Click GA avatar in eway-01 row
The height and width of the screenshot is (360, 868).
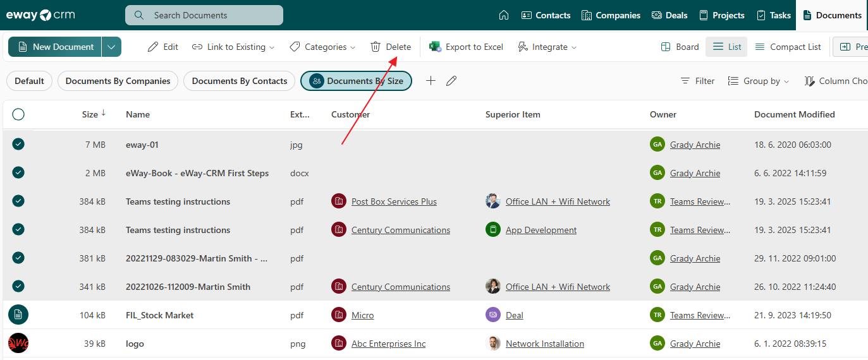tap(657, 145)
